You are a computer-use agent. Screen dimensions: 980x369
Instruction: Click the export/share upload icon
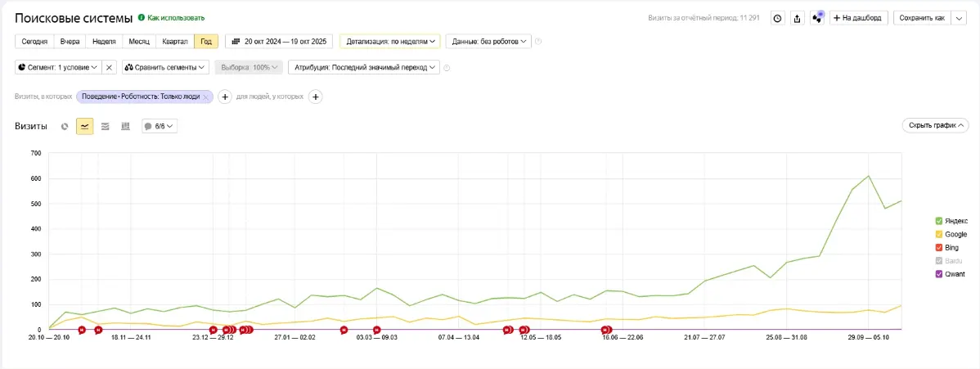point(797,18)
